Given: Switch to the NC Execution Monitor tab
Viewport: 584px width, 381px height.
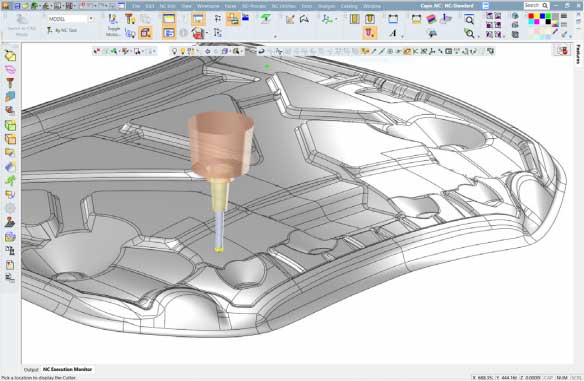Looking at the screenshot, I should [67, 369].
